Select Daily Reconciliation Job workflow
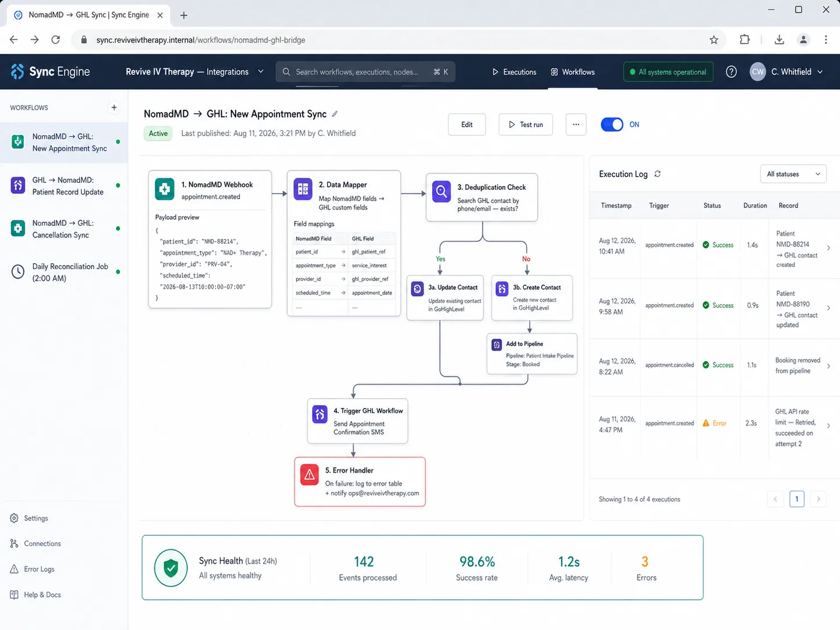This screenshot has height=630, width=840. coord(64,272)
